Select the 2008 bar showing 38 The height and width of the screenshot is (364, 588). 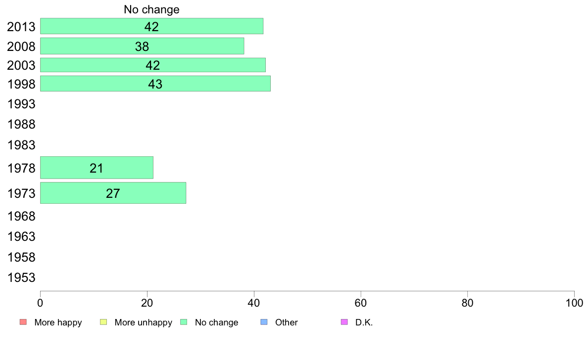tap(142, 46)
